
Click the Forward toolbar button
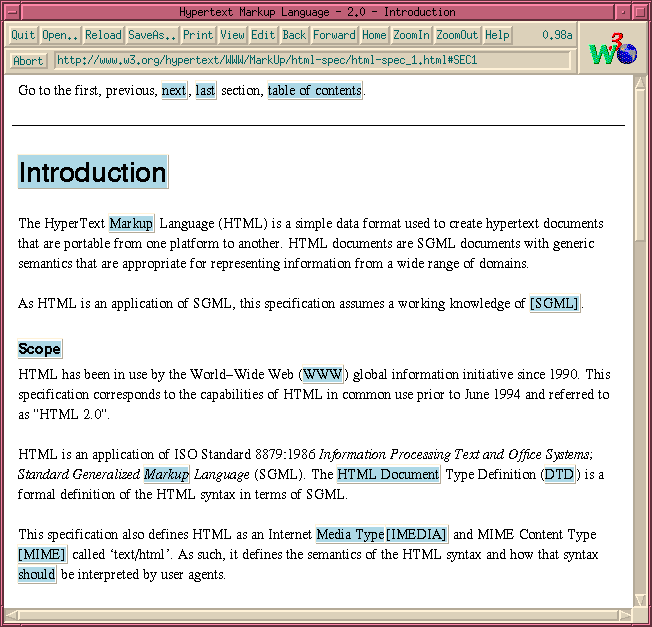[334, 35]
